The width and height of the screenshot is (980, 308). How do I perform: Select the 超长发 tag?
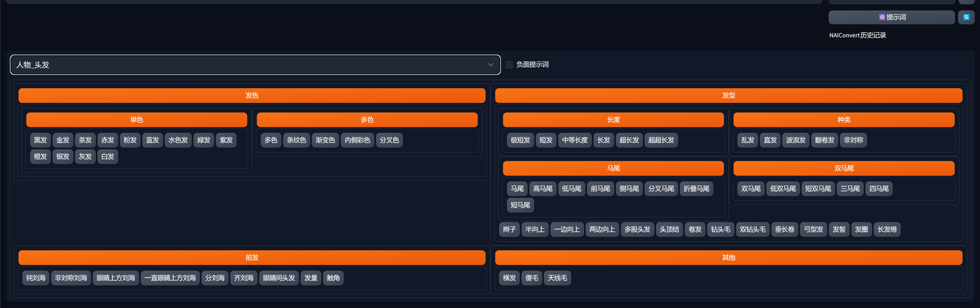[629, 140]
